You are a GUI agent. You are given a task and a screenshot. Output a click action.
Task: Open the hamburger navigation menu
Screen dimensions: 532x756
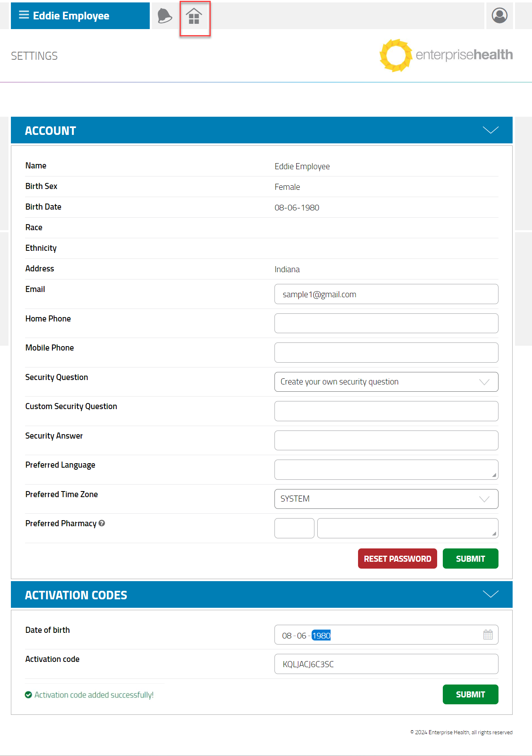click(x=24, y=15)
